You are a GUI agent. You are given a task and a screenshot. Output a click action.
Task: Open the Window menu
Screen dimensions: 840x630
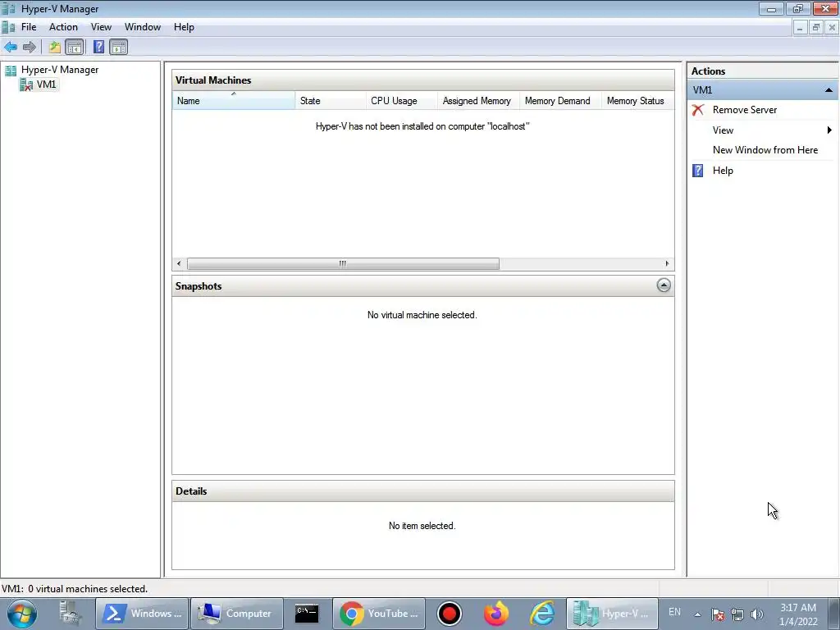point(143,27)
